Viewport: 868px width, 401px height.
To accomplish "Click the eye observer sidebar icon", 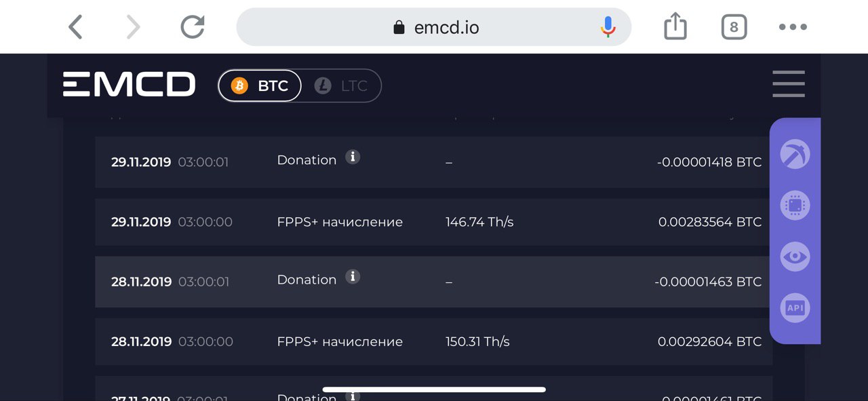I will (795, 257).
